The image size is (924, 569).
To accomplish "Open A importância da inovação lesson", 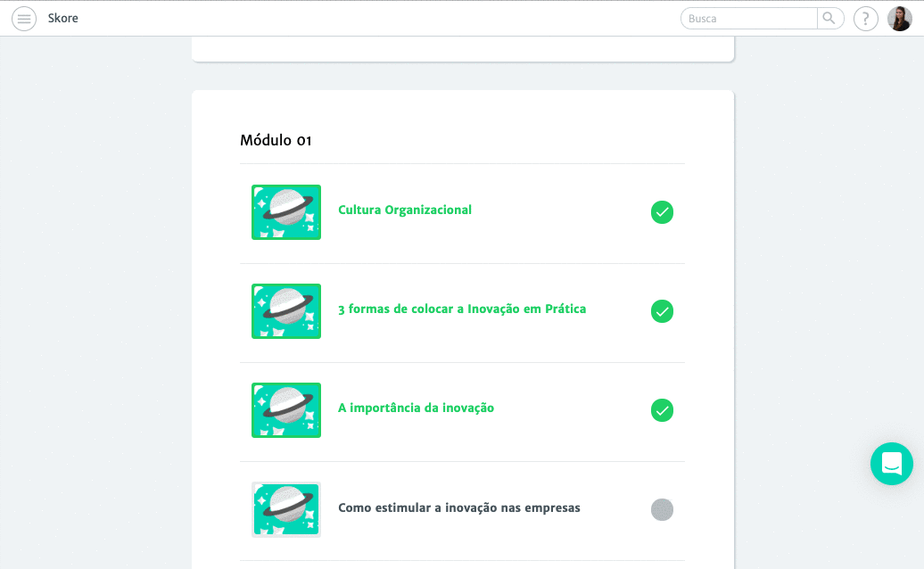I will pyautogui.click(x=416, y=408).
